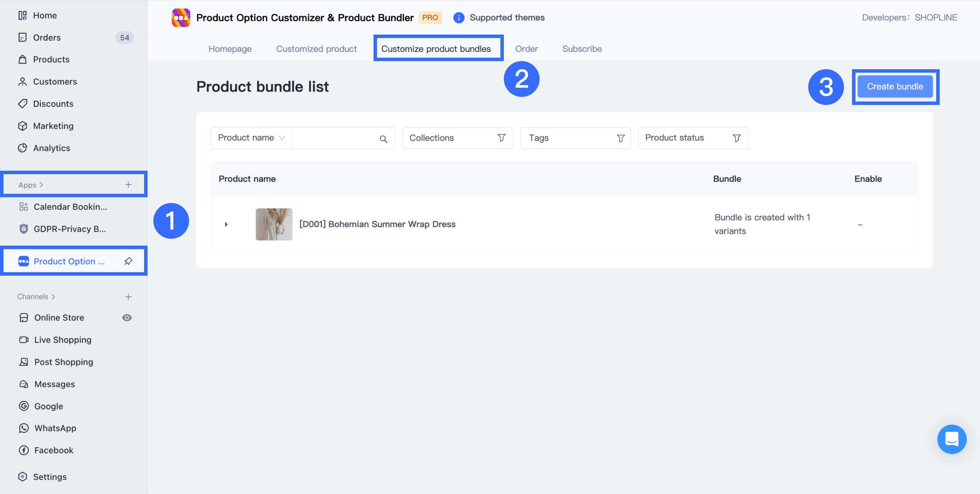Click 'Bundle is created with 1 variants' text
Screen dimensions: 980x494
[x=762, y=224]
